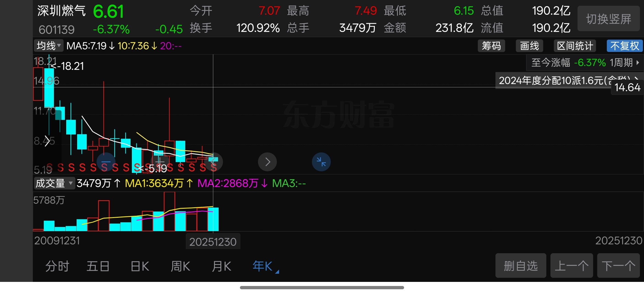Tap the move-left arrow circle on chart
This screenshot has width=644, height=295.
pyautogui.click(x=213, y=162)
